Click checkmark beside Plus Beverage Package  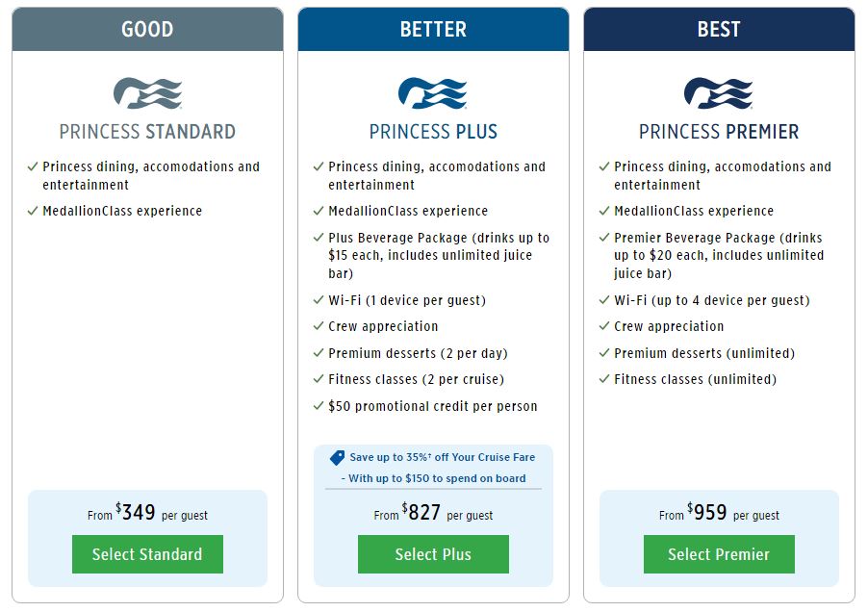click(x=319, y=238)
